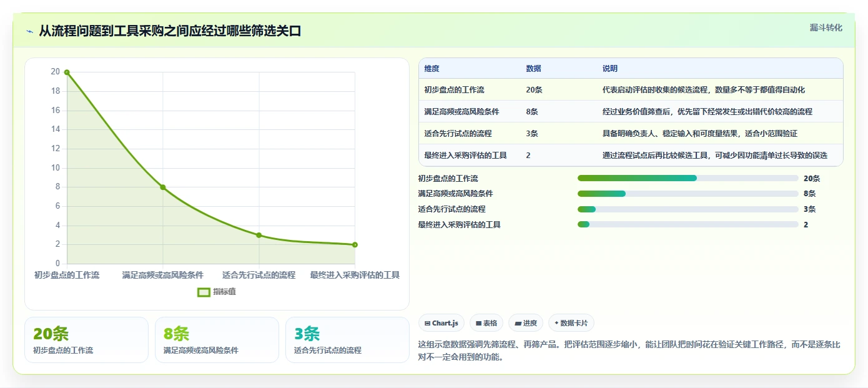Click the description starting with 具备明确负责人
The height and width of the screenshot is (388, 868).
(x=700, y=134)
